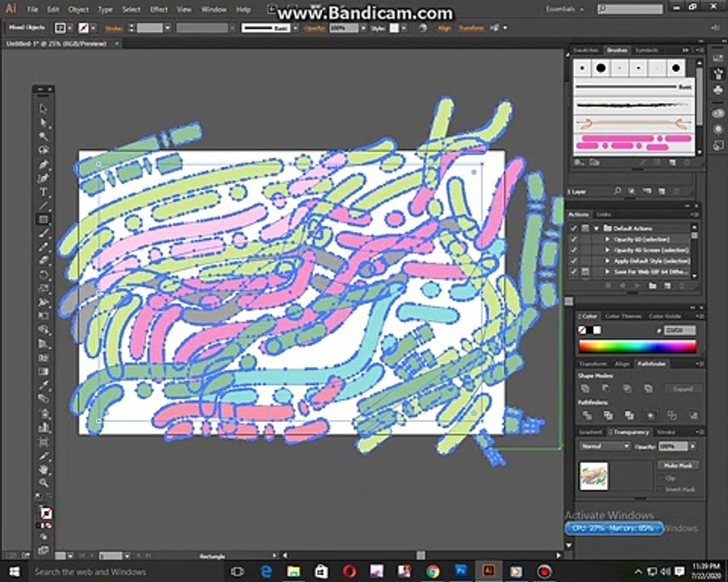This screenshot has height=582, width=728.
Task: Select the Gradient tool
Action: point(43,371)
